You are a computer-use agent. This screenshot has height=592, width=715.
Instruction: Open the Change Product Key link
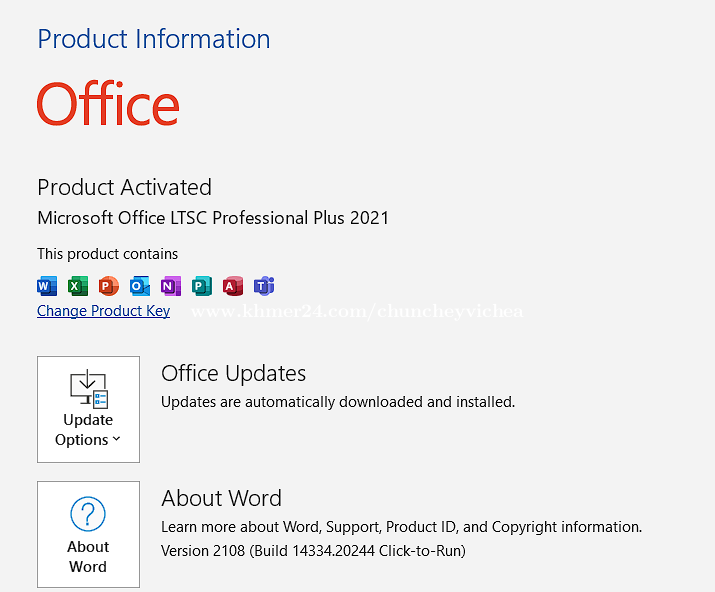coord(103,311)
